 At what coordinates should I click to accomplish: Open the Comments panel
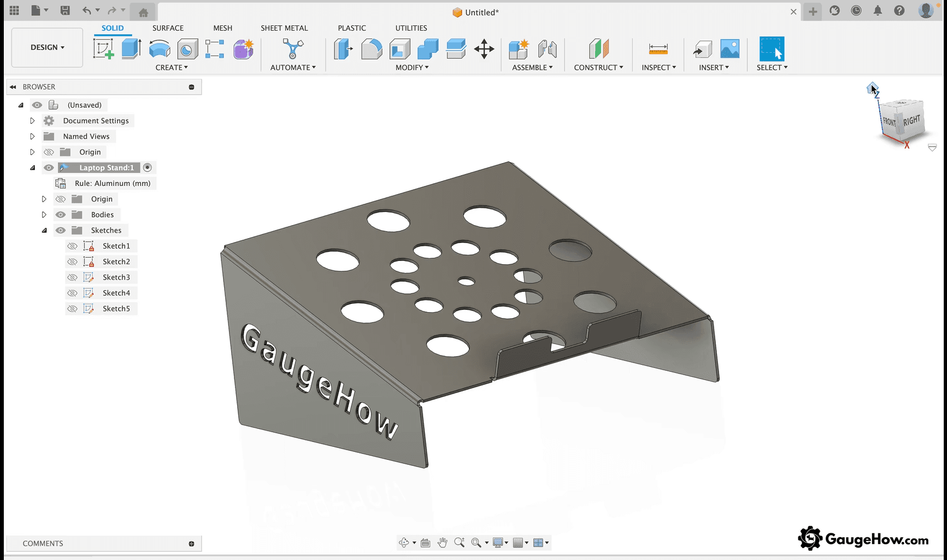tap(43, 543)
